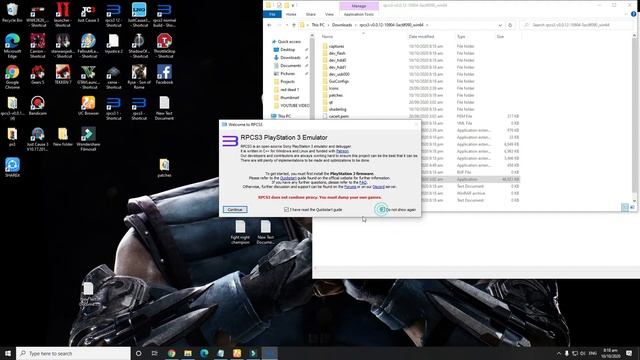Select the cacert.pem file in Explorer

click(338, 116)
